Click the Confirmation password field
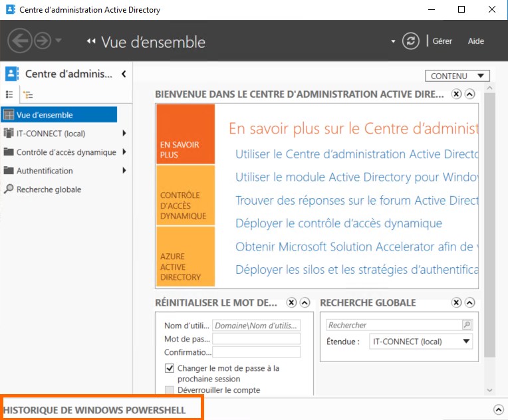This screenshot has height=420, width=508. (256, 352)
